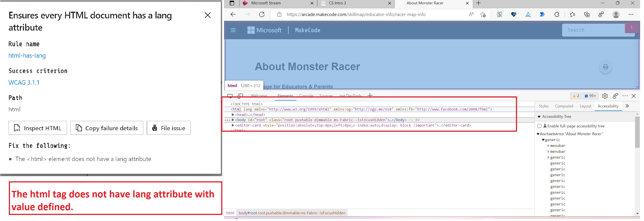This screenshot has width=644, height=221.
Task: Click the Inspect HTML button
Action: (38, 128)
